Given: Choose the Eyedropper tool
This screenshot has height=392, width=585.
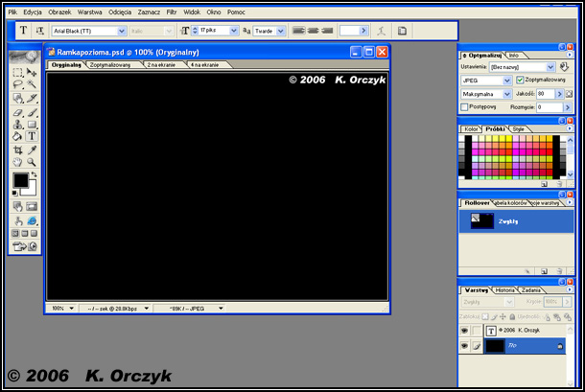Looking at the screenshot, I should pos(32,150).
